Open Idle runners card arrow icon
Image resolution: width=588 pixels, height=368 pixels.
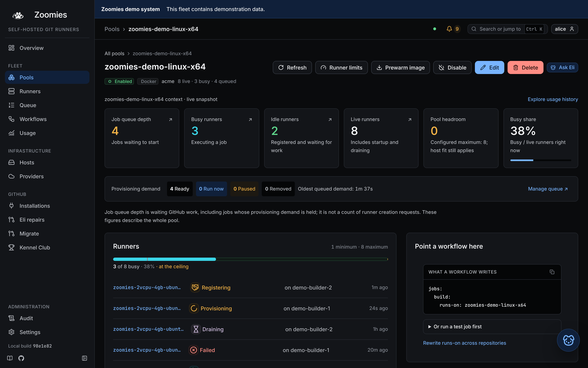click(x=330, y=120)
